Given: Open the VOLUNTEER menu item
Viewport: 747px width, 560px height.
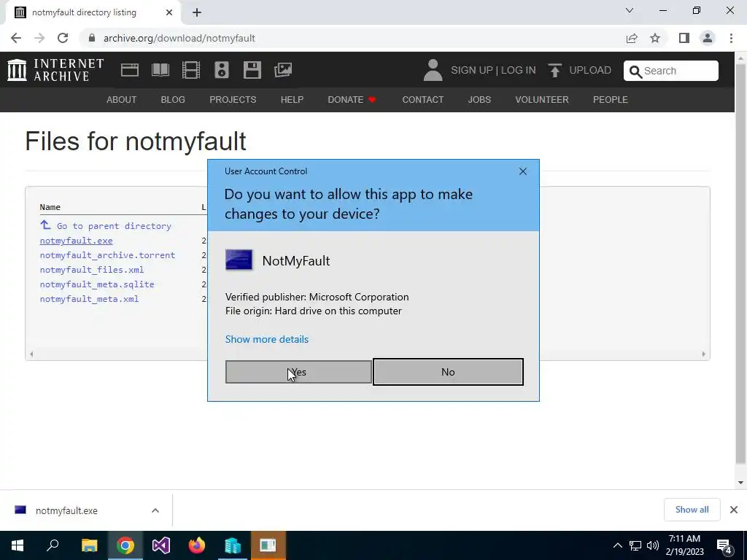Looking at the screenshot, I should 542,99.
